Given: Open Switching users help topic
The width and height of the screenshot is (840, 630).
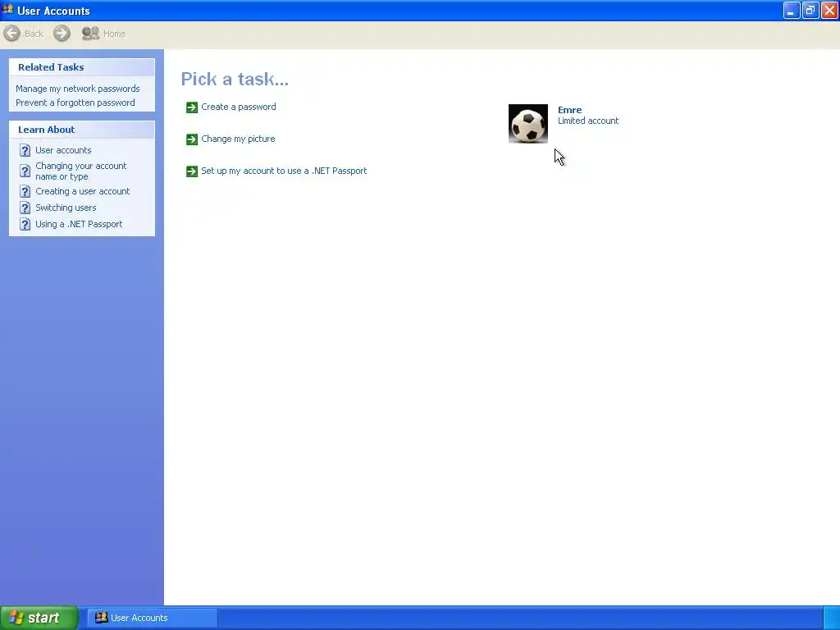Looking at the screenshot, I should 66,208.
